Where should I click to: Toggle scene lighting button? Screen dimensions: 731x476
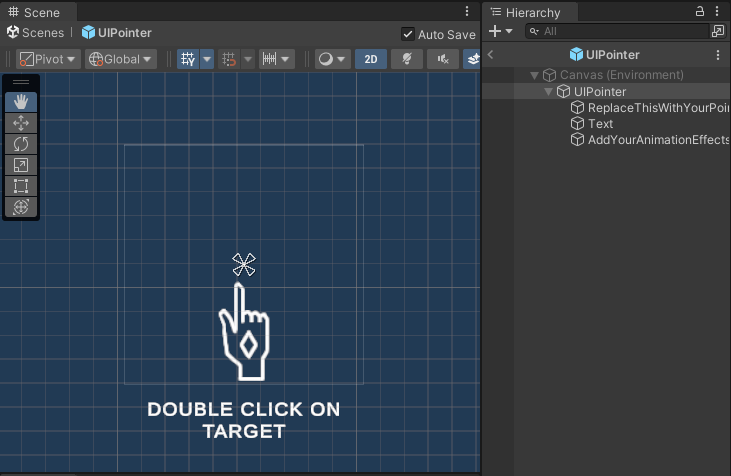tap(406, 59)
